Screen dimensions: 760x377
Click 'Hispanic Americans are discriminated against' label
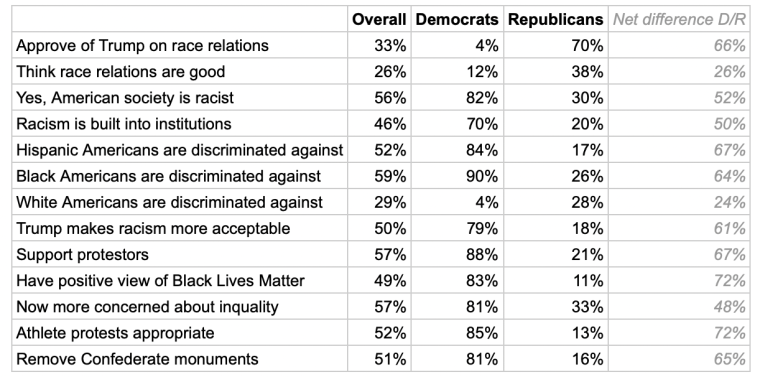(179, 150)
